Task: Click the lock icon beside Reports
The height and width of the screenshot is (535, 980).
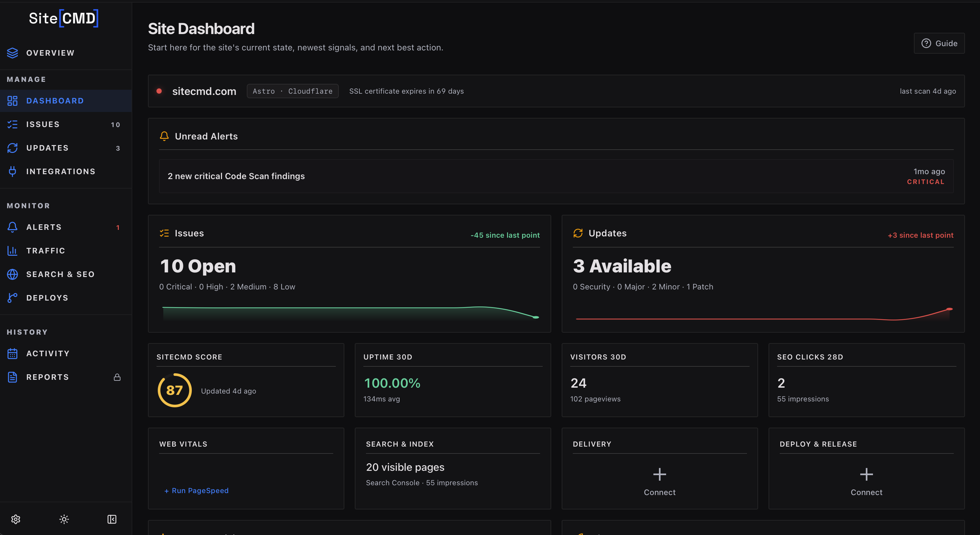Action: (x=117, y=377)
